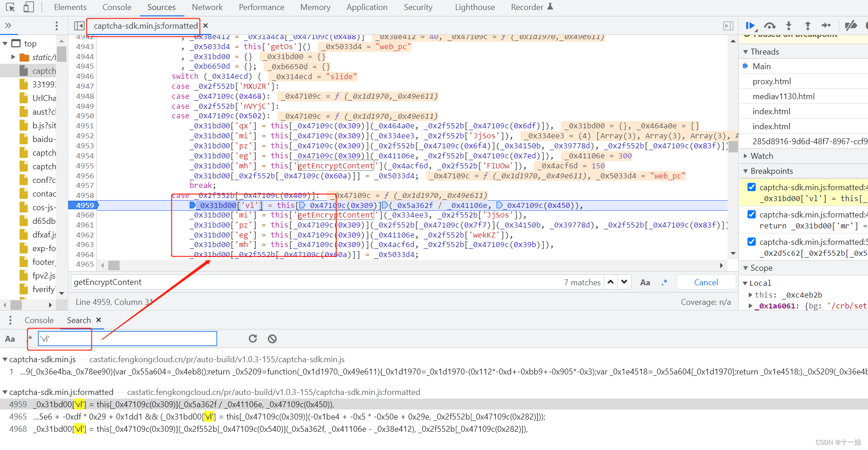This screenshot has height=450, width=868.
Task: Select the proxy.html thread
Action: click(x=772, y=81)
